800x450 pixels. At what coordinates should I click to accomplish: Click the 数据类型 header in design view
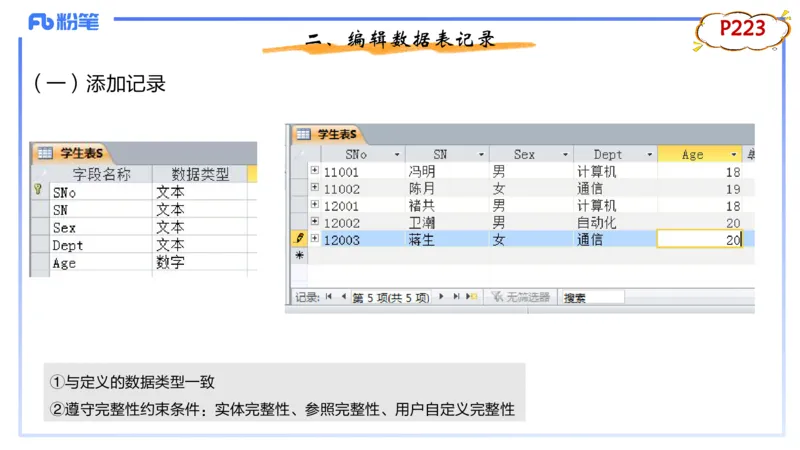tap(200, 174)
